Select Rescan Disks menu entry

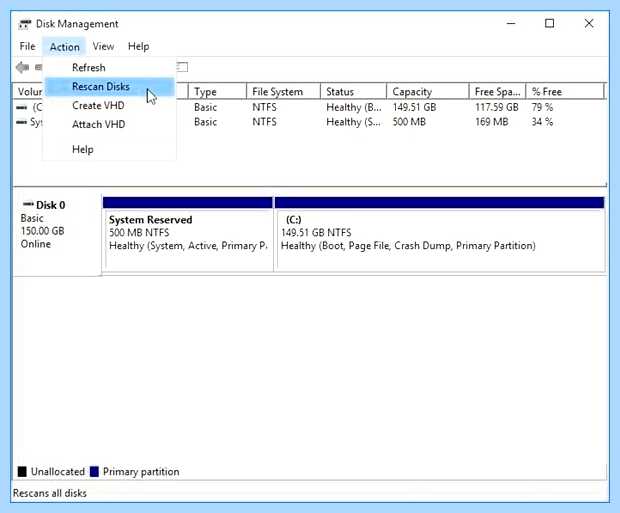(109, 87)
